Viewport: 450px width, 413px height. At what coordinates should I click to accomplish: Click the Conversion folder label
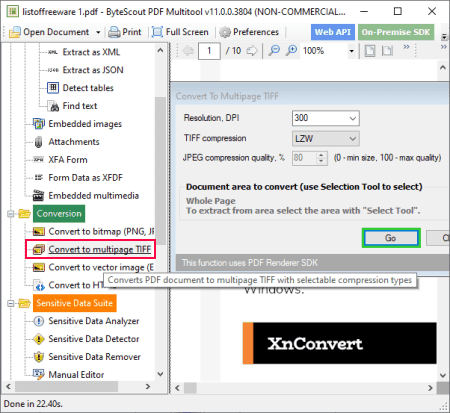pos(59,214)
